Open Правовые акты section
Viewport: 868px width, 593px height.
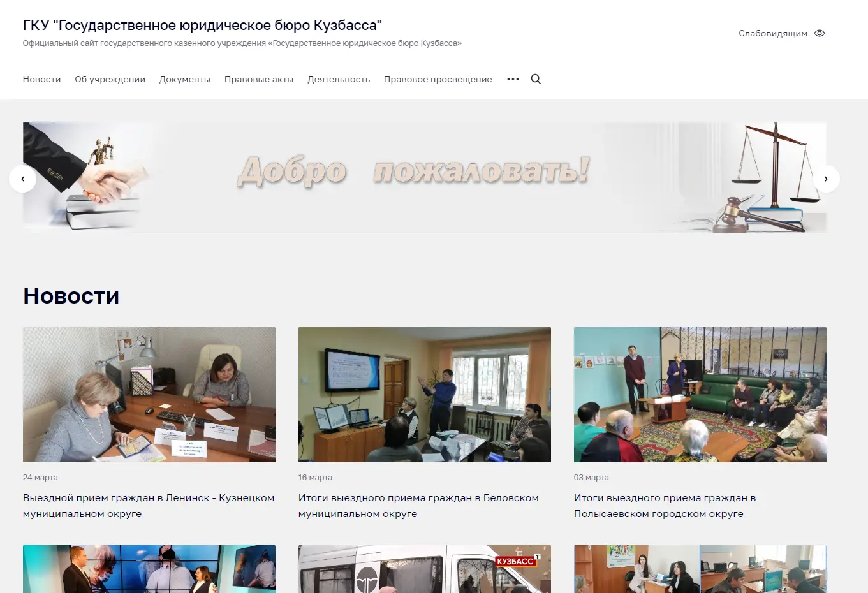tap(259, 79)
